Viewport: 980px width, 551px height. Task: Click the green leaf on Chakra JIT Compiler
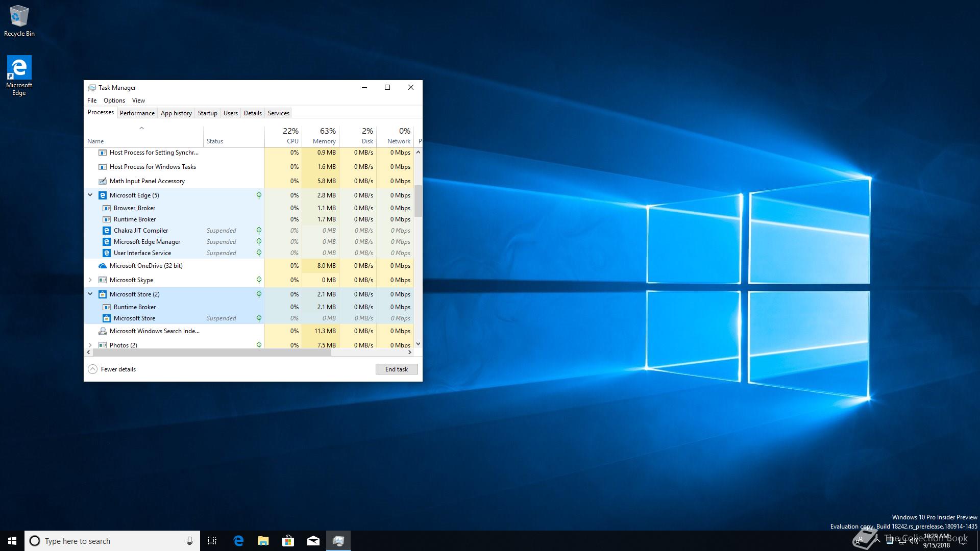click(259, 231)
